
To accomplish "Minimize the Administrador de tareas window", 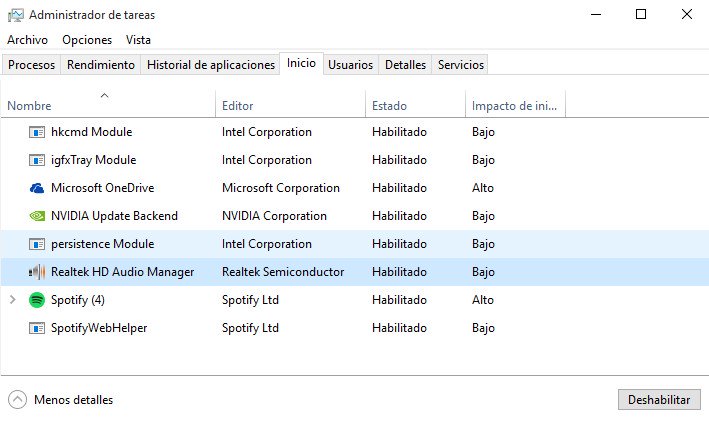I will pos(596,14).
